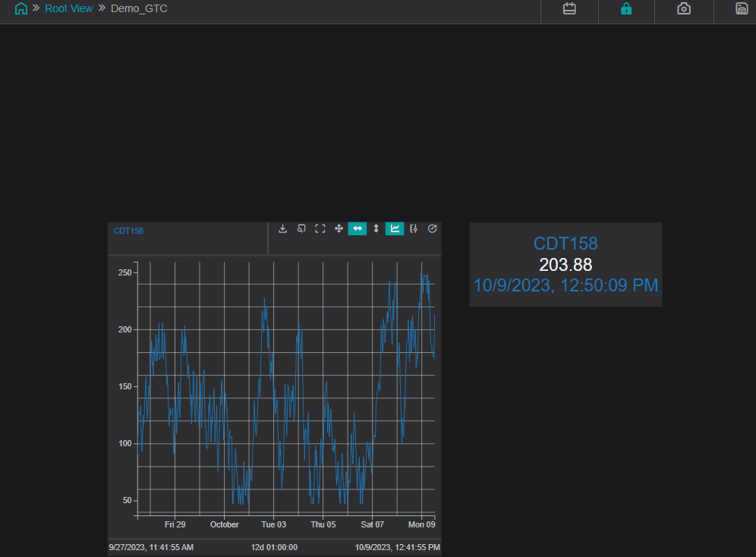Screen dimensions: 756x557
Task: Click the CDT158 chart title link
Action: (128, 231)
